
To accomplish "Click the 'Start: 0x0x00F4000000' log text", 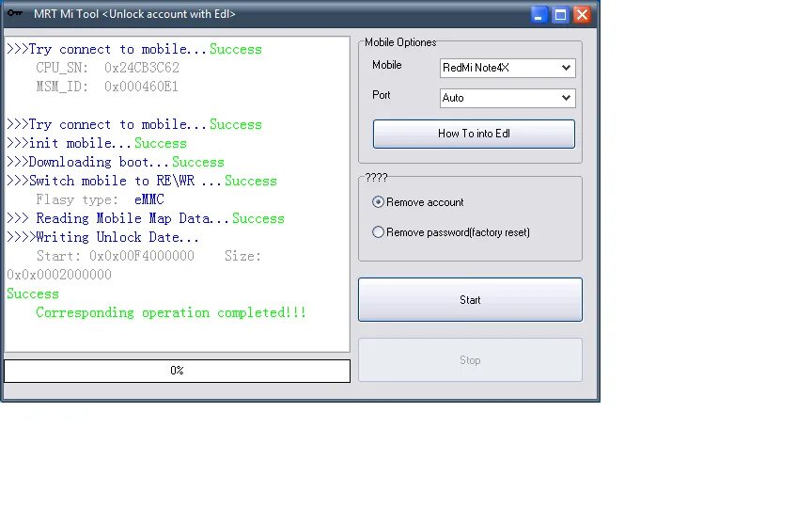I will (116, 256).
